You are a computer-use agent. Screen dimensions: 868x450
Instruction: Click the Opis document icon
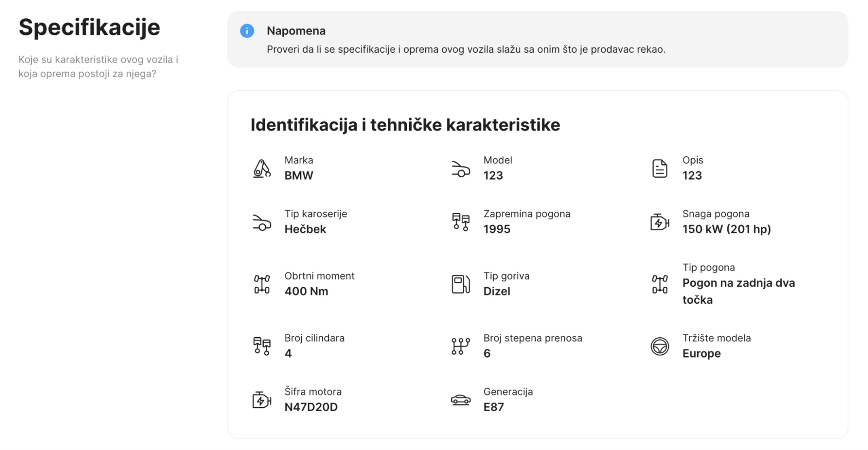pyautogui.click(x=659, y=168)
